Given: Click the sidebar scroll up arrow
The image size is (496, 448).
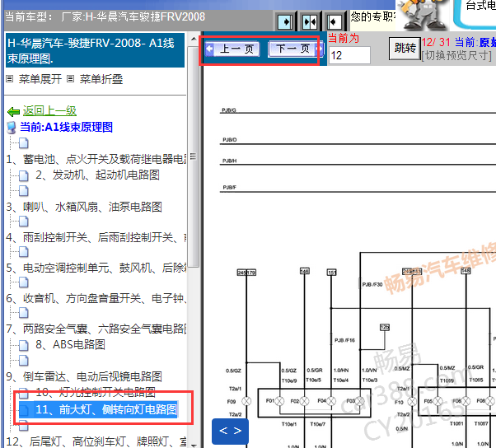Looking at the screenshot, I should coord(194,40).
